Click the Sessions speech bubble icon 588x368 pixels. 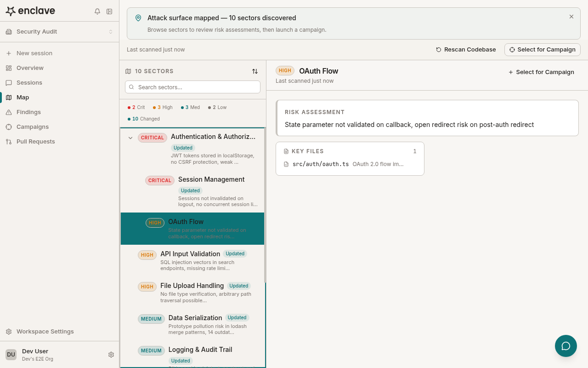[x=9, y=83]
